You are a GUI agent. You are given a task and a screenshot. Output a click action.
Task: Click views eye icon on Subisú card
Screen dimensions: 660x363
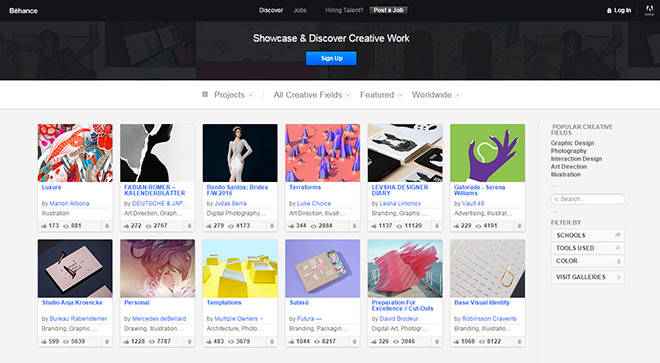coord(317,342)
